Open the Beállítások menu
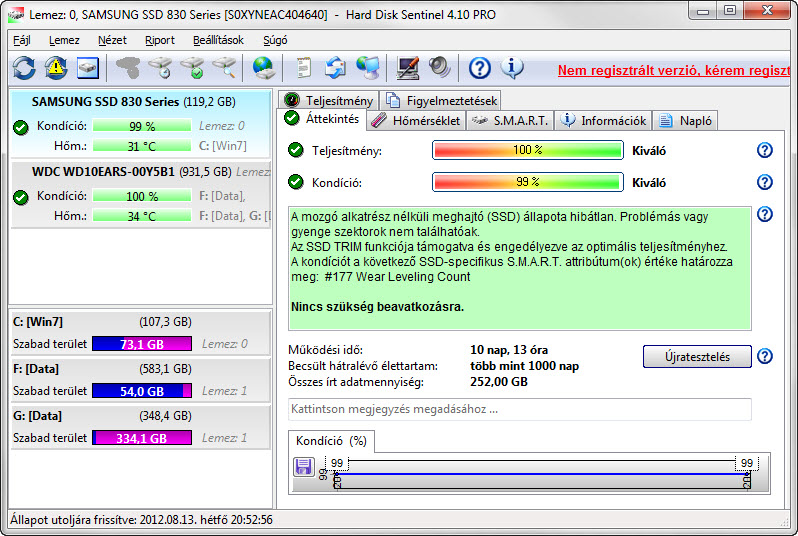Image resolution: width=798 pixels, height=536 pixels. click(218, 40)
